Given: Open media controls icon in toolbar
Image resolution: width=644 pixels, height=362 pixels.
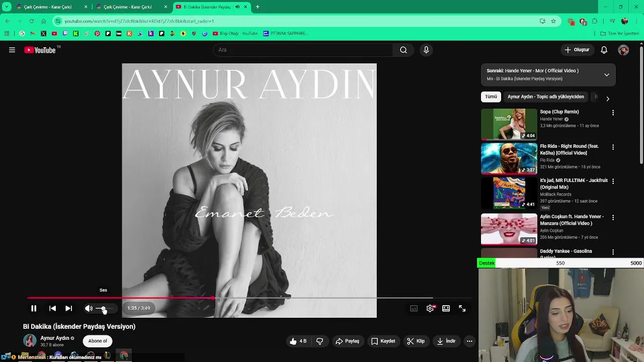Looking at the screenshot, I should [612, 21].
